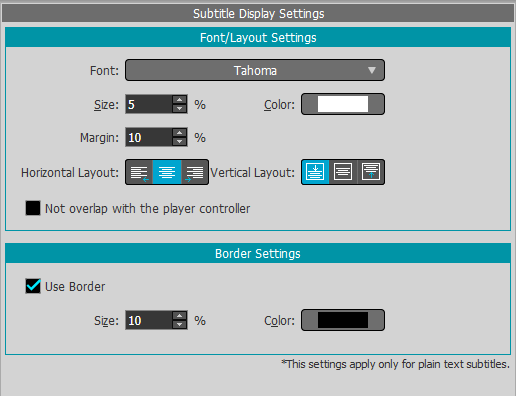Enable Not overlap with the player controller
516x396 pixels.
coord(33,208)
